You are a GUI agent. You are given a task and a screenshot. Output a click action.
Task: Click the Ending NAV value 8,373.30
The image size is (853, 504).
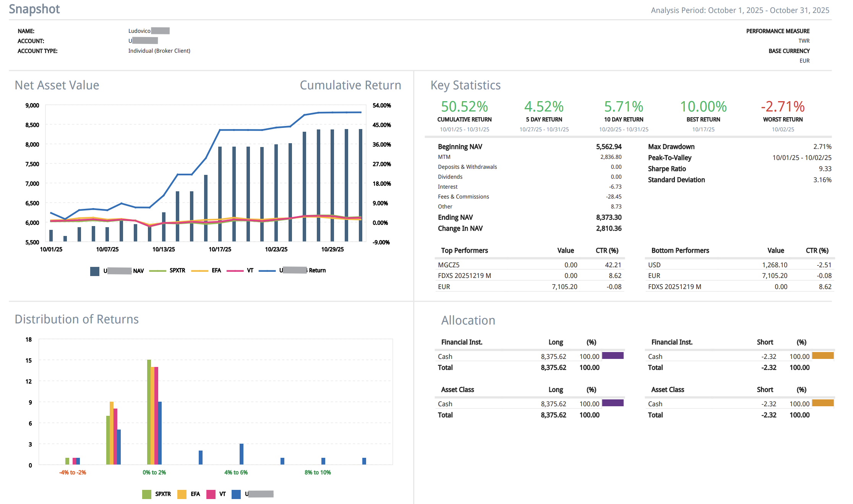[x=608, y=217]
